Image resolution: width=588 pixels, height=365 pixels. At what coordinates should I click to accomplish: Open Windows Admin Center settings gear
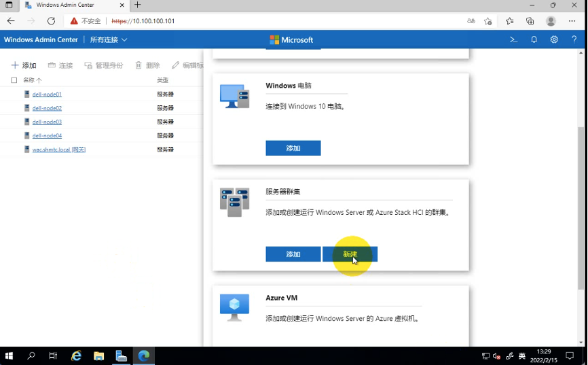pos(554,39)
